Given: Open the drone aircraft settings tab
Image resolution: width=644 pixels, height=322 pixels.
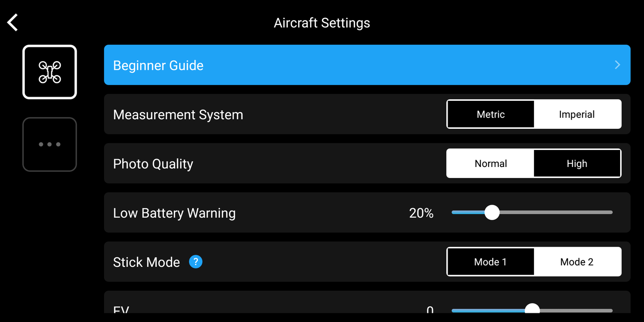Looking at the screenshot, I should coord(50,72).
